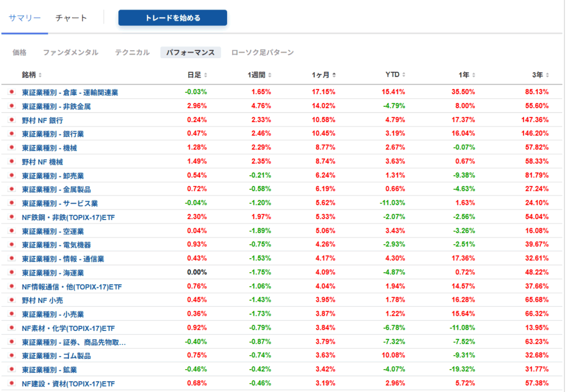
Task: Click sort arrows icon next to 1週間 header
Action: coord(270,75)
